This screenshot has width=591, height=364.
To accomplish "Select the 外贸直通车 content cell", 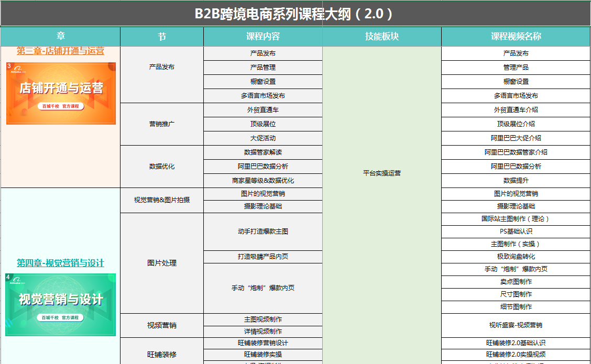I will coord(263,110).
